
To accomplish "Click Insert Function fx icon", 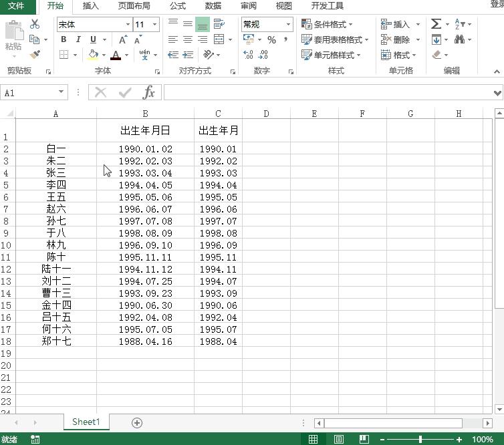I will pyautogui.click(x=149, y=92).
